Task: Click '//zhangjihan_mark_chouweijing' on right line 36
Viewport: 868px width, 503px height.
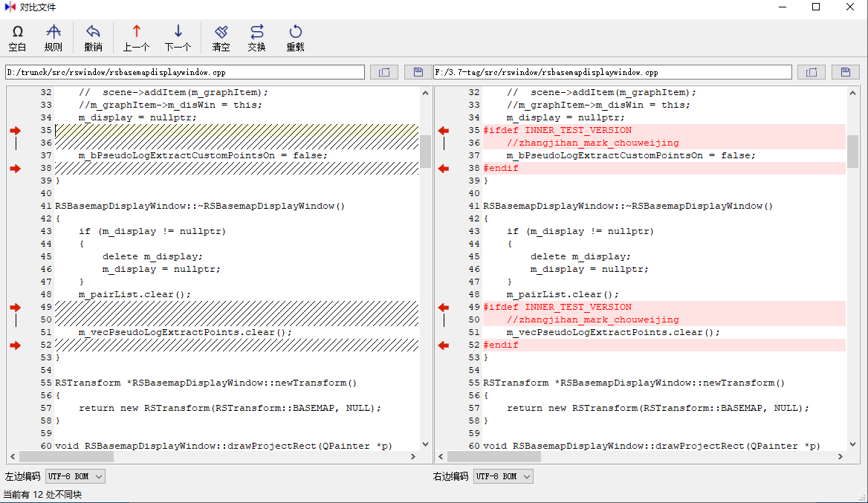Action: tap(593, 143)
